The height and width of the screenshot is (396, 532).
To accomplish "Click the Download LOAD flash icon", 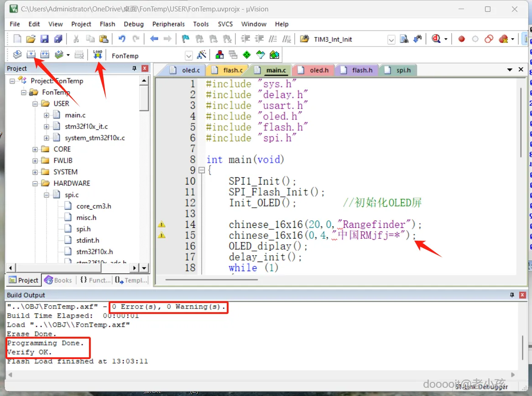I will (x=98, y=55).
